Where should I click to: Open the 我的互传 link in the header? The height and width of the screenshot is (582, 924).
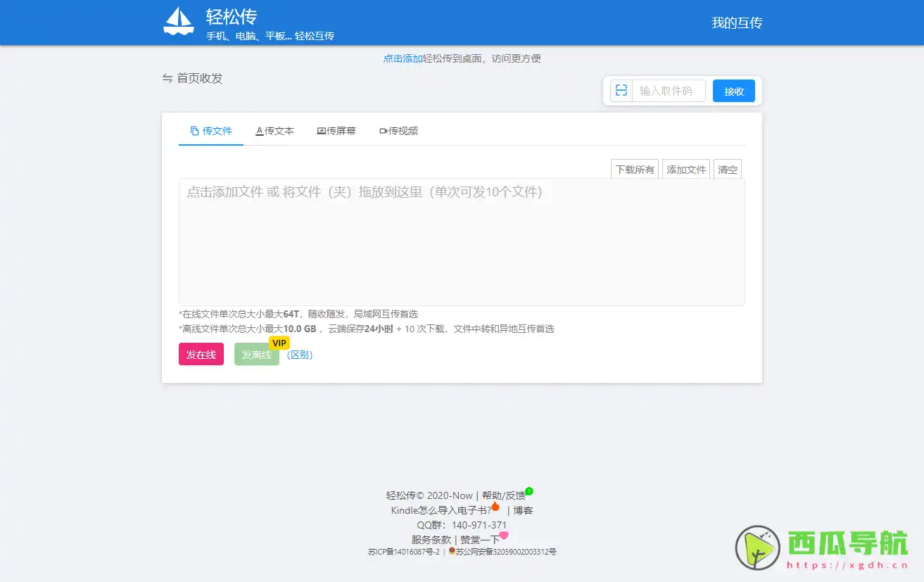[736, 23]
